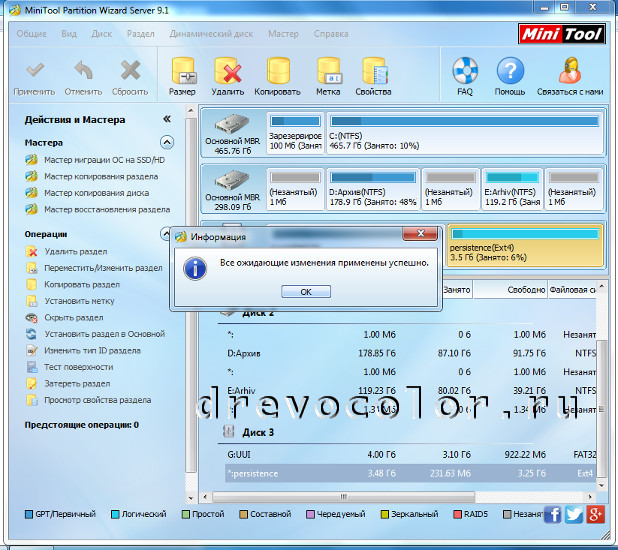Screen dimensions: 618x550
Task: Select E:Arhiv row in partition list
Action: click(x=410, y=390)
